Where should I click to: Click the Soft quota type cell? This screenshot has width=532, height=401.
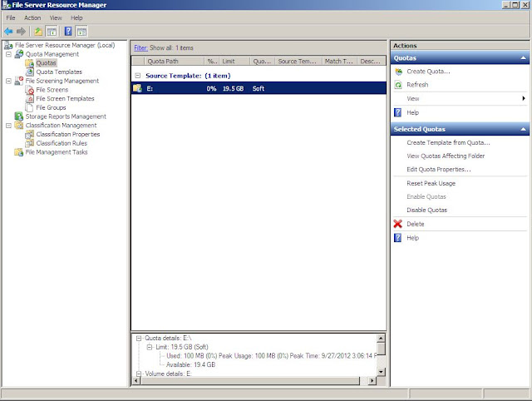click(259, 88)
